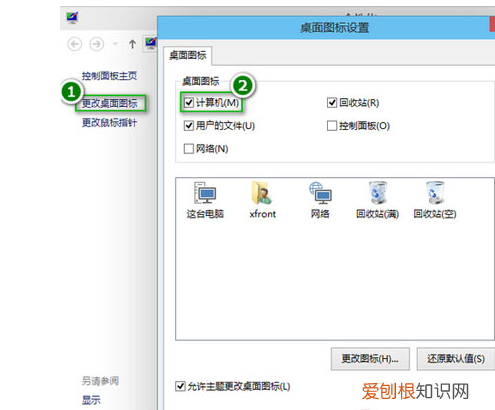Open the 显示 link under 另请参阅
Viewport: 495px width, 410px height.
pos(91,400)
